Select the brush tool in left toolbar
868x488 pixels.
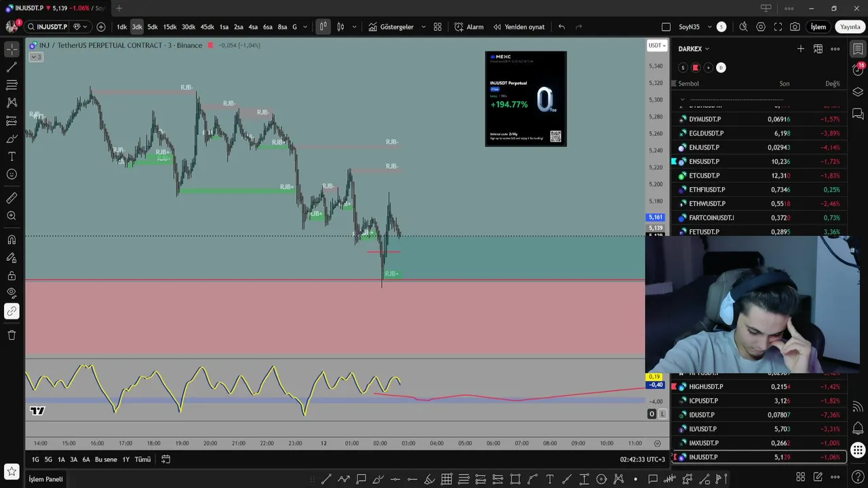click(x=12, y=139)
